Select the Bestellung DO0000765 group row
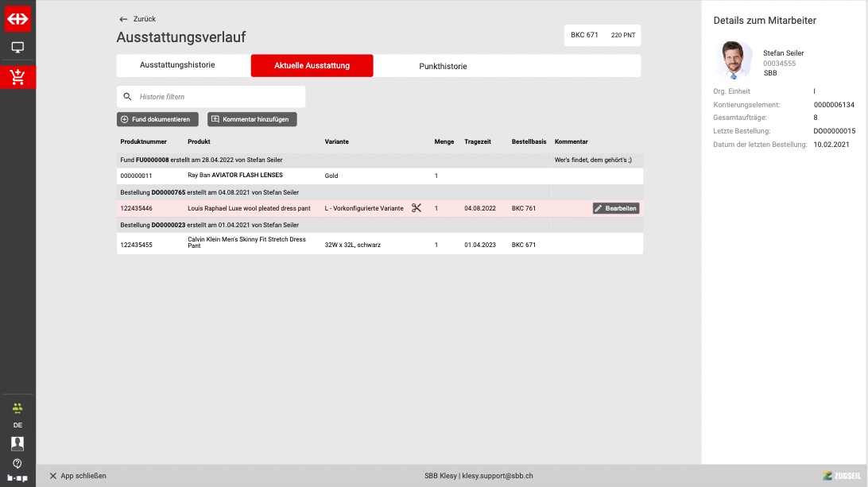Viewport: 868px width, 487px height. point(380,192)
